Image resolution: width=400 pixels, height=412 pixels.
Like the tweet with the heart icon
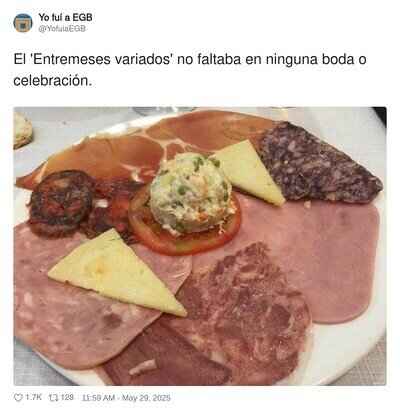pyautogui.click(x=18, y=398)
